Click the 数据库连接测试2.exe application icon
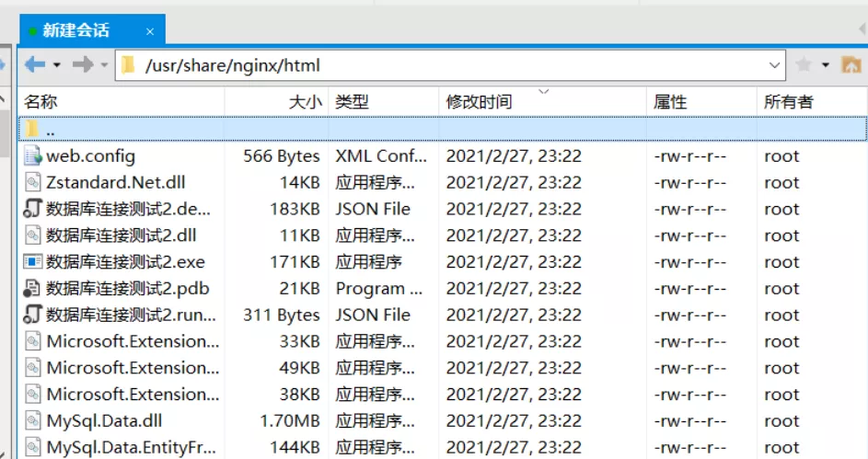This screenshot has height=459, width=868. click(32, 261)
